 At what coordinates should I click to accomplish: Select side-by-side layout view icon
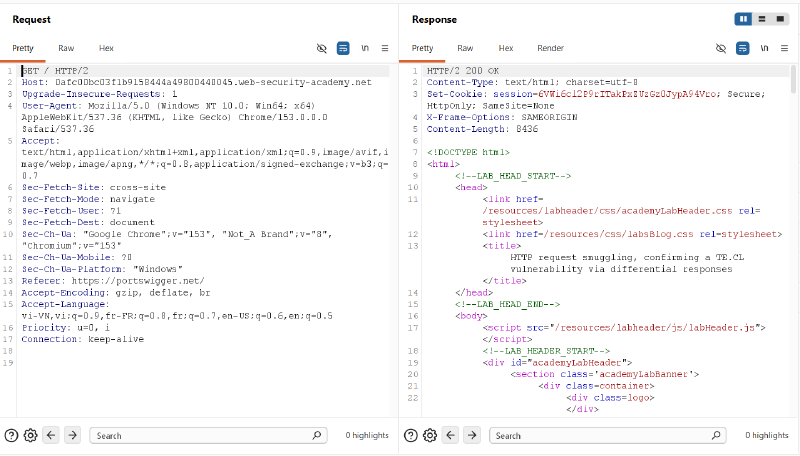(x=743, y=19)
